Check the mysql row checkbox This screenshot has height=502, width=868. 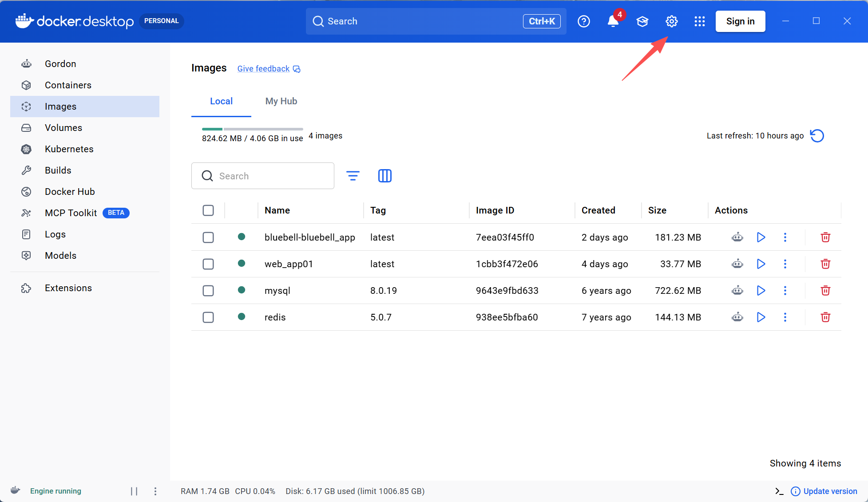[x=208, y=291]
